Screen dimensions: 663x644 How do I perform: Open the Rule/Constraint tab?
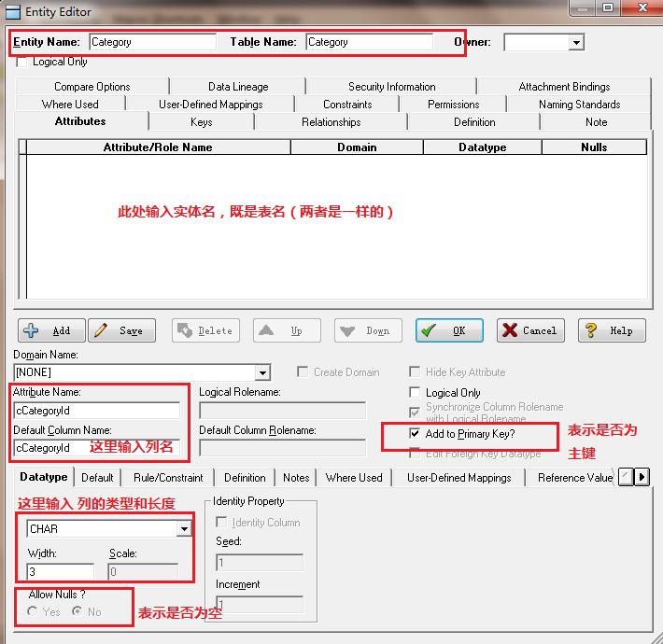coord(168,478)
